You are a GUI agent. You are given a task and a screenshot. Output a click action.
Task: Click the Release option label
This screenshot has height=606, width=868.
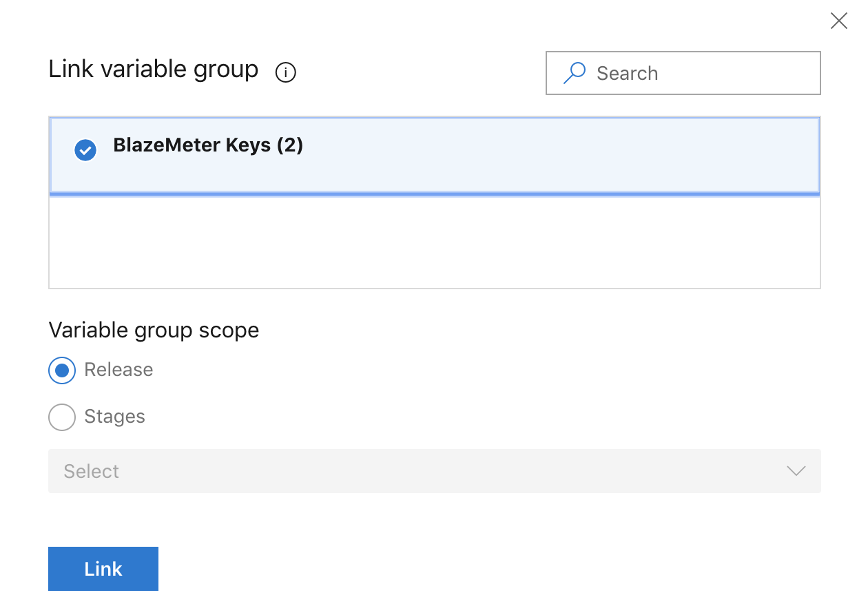tap(118, 370)
